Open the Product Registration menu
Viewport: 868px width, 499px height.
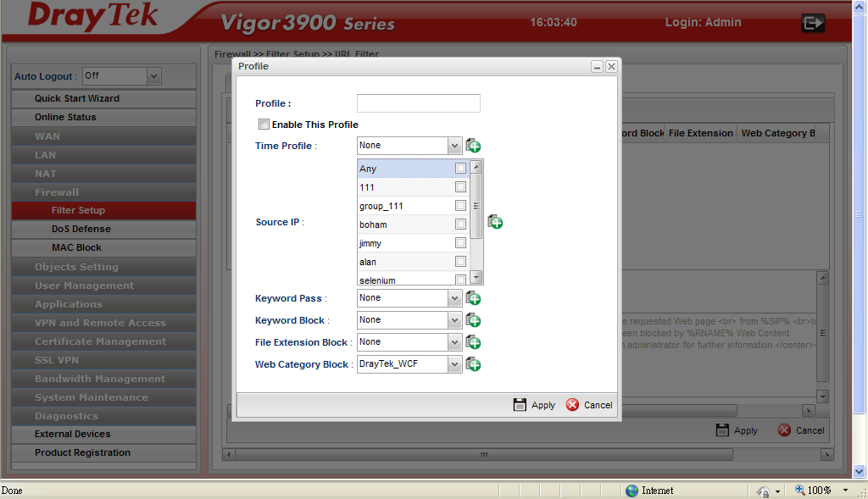point(103,452)
